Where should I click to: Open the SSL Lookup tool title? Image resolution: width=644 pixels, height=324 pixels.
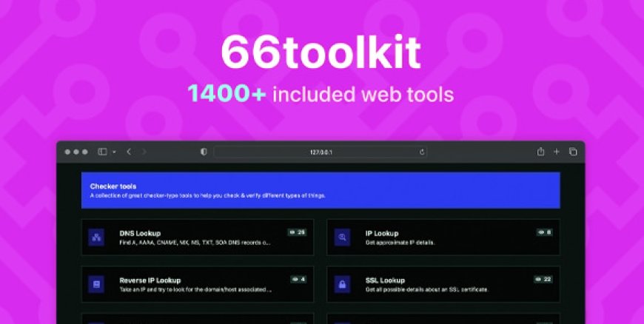(385, 280)
